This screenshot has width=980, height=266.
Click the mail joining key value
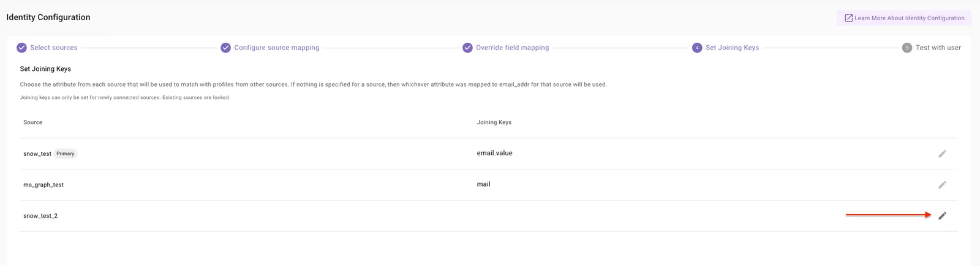483,184
